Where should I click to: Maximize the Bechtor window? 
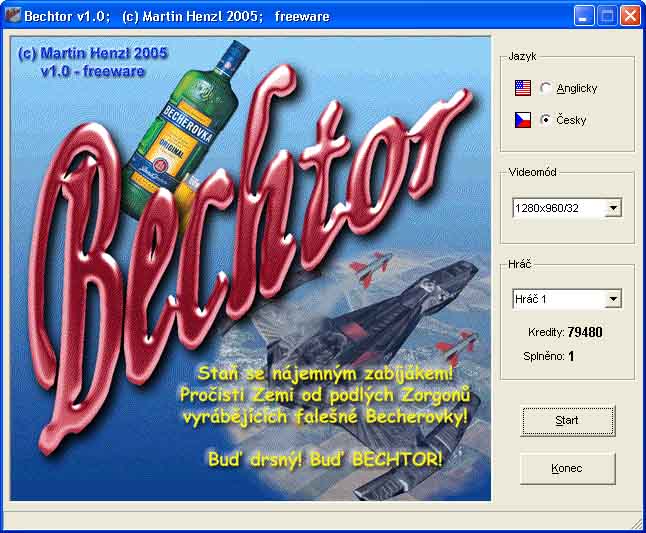pyautogui.click(x=607, y=16)
